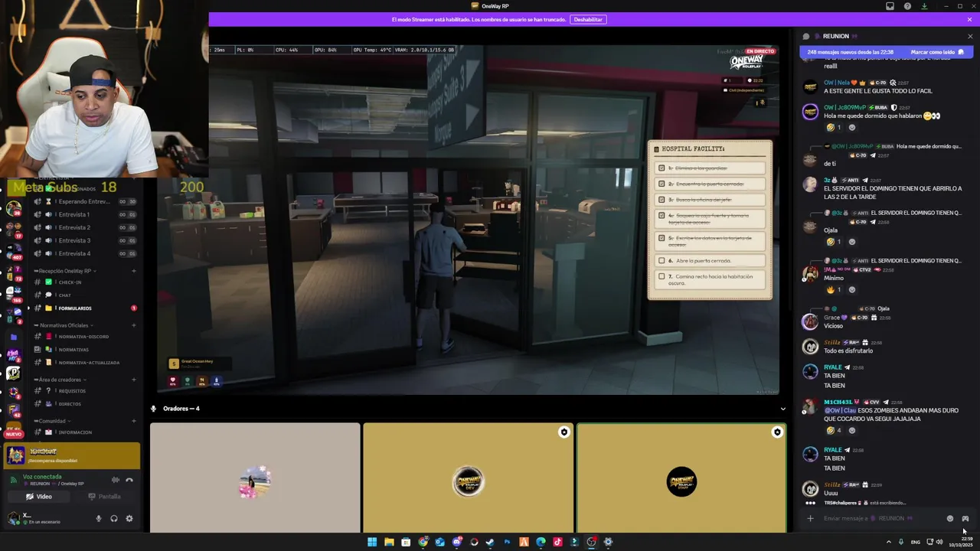The width and height of the screenshot is (980, 551).
Task: Collapse Área de creadores category
Action: tap(61, 380)
